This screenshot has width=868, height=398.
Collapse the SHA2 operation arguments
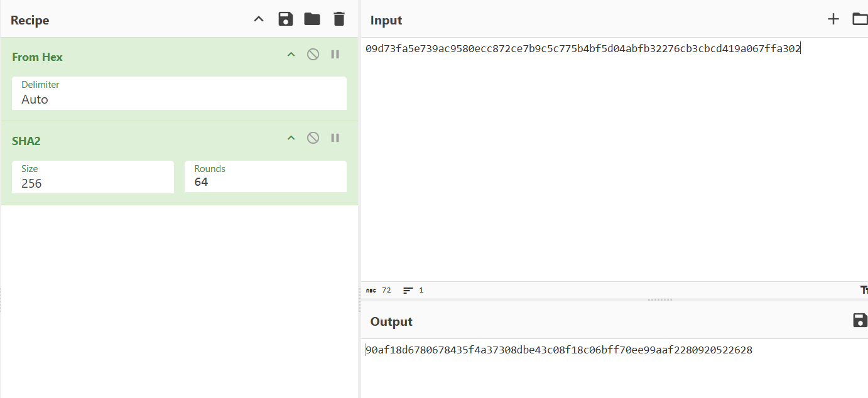coord(291,138)
